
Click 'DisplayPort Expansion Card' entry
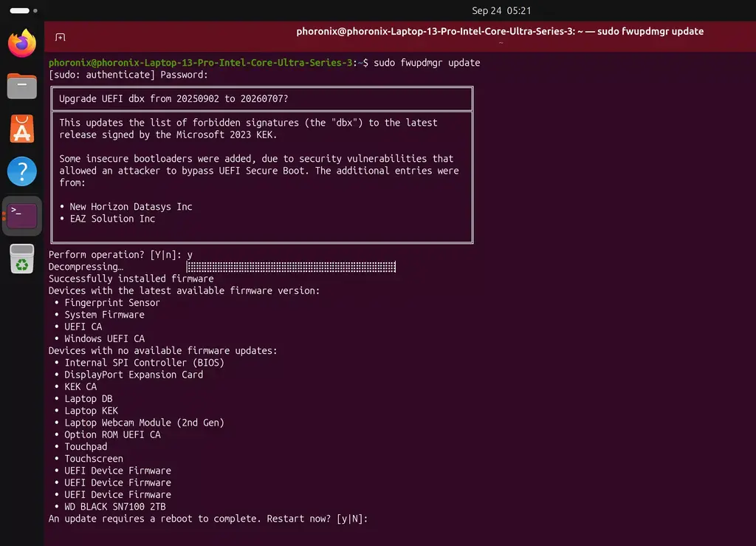coord(134,375)
